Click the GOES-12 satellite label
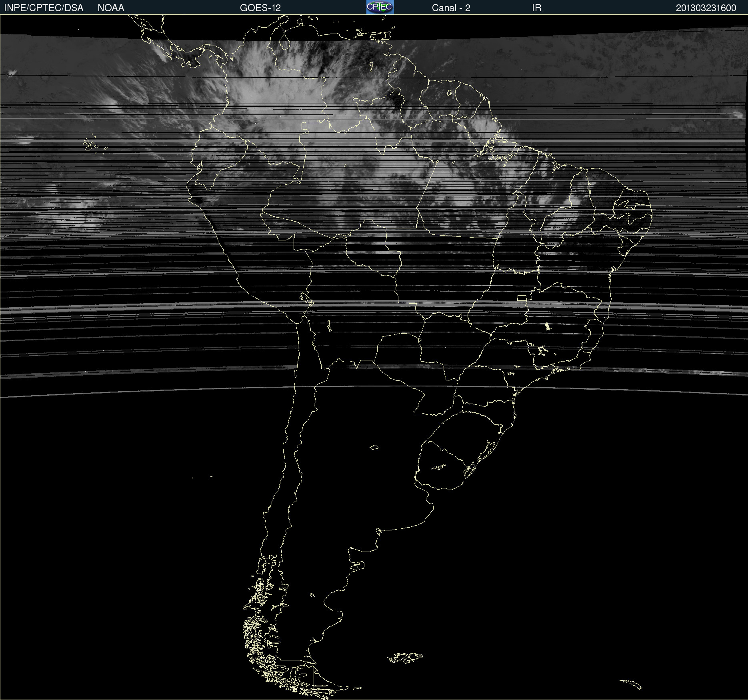 pos(260,8)
